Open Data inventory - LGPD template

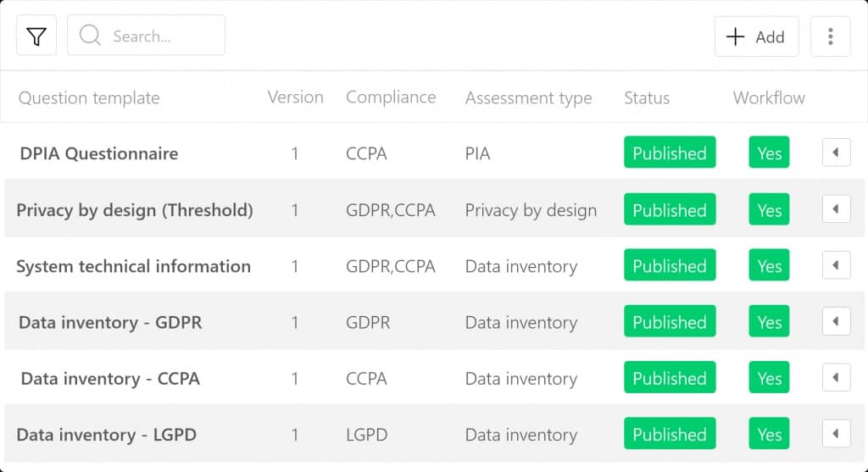(x=106, y=435)
